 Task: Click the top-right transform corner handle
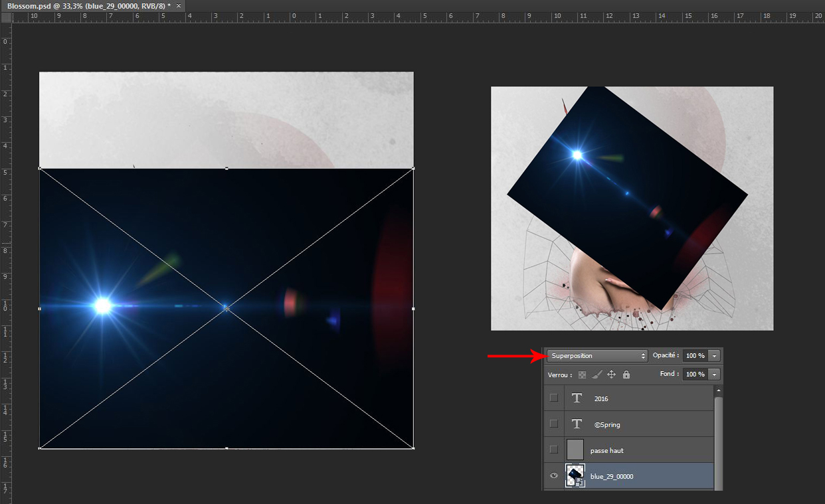pos(413,169)
